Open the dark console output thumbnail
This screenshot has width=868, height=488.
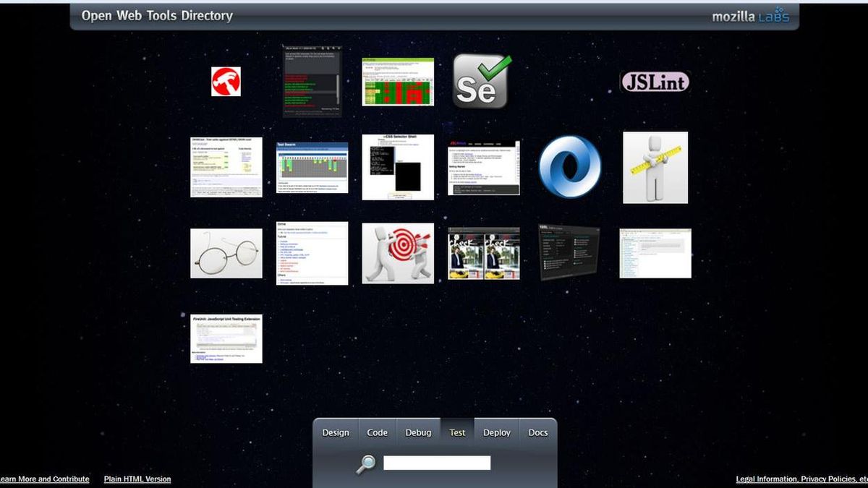coord(312,81)
